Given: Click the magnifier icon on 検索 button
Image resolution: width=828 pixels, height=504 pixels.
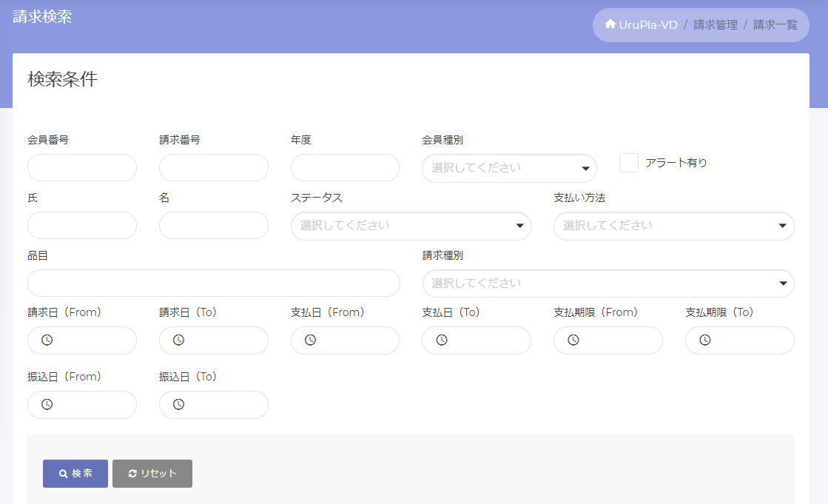Looking at the screenshot, I should [x=63, y=474].
